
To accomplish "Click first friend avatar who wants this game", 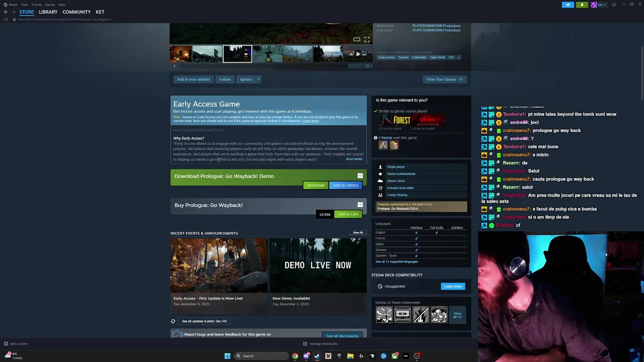I will [x=383, y=145].
